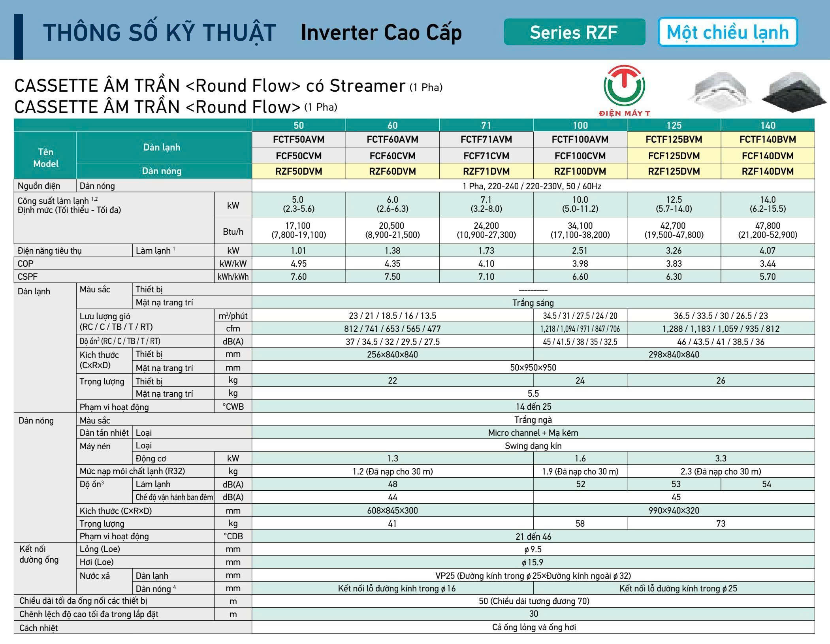Select the 50 capacity column header

click(299, 125)
